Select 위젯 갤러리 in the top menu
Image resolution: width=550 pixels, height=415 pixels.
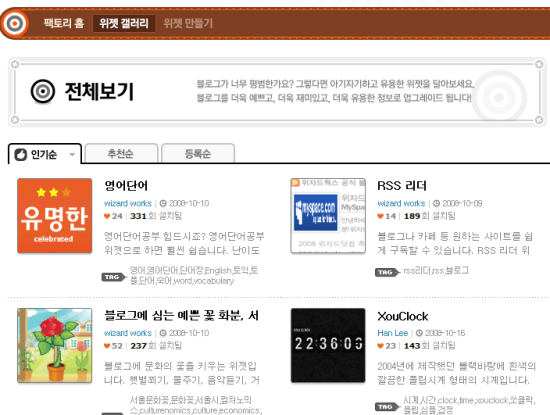pos(124,23)
